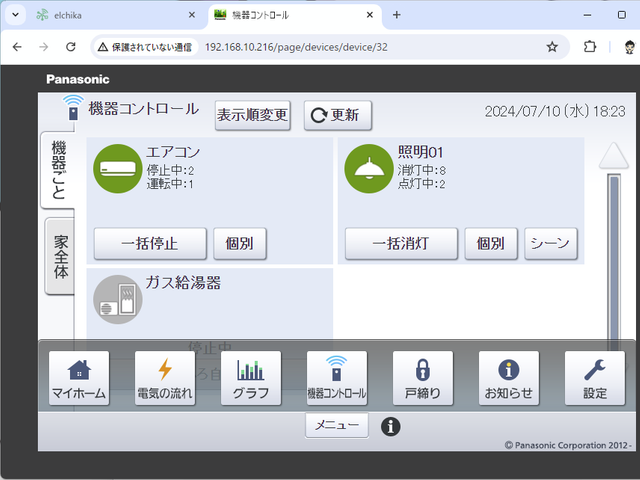Go back in browser history
Viewport: 640px width, 480px height.
pos(17,47)
